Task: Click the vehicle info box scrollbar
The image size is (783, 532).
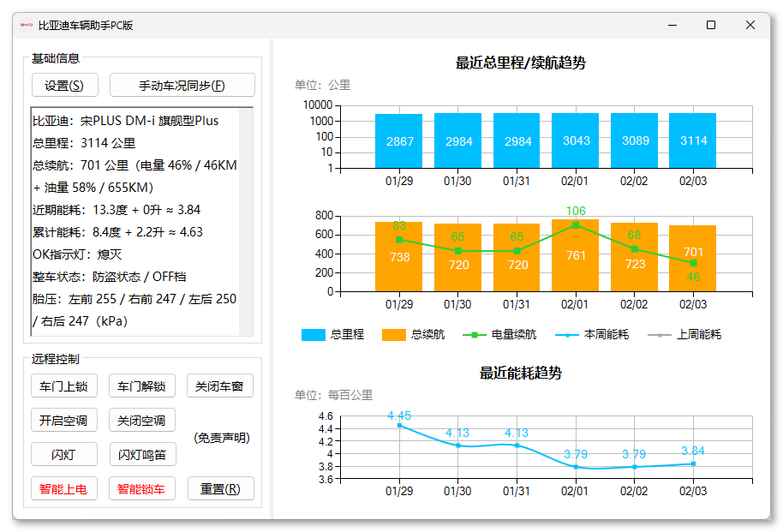Action: 246,222
